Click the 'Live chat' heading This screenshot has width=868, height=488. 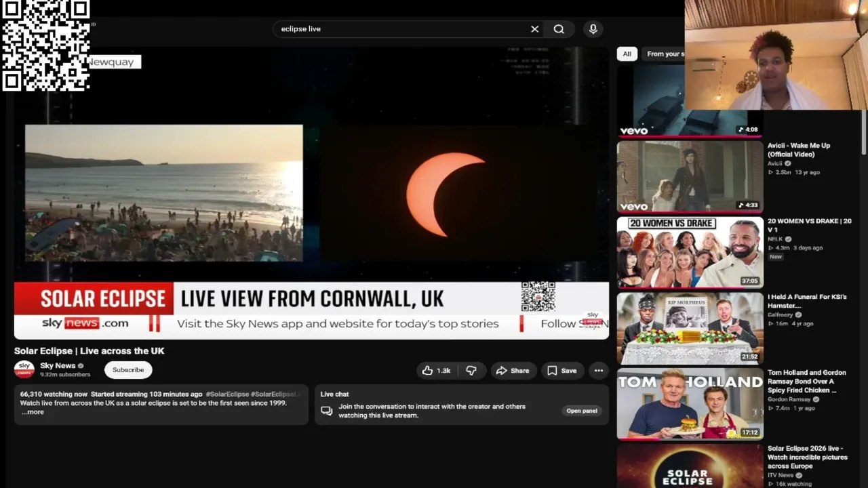334,394
